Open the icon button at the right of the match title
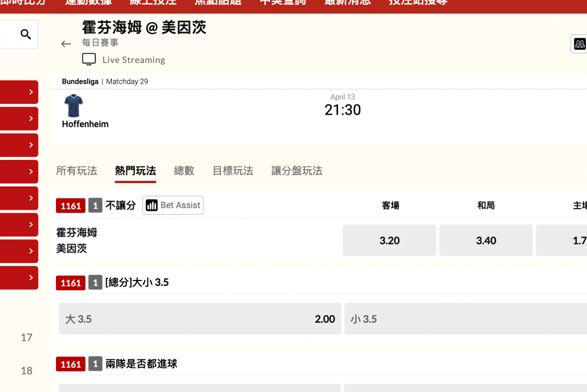This screenshot has width=587, height=392. (579, 44)
